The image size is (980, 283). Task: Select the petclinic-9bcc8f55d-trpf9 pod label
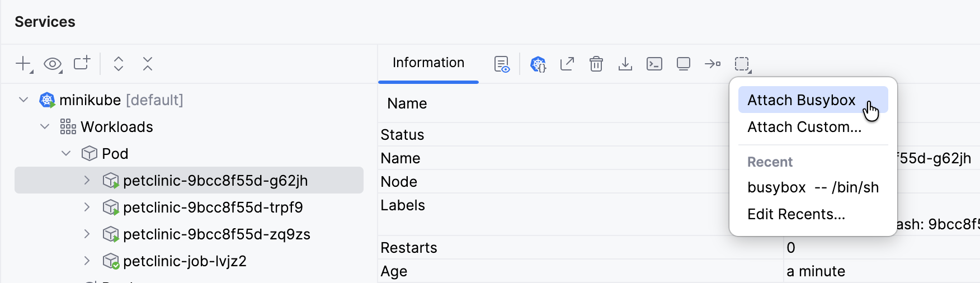213,207
